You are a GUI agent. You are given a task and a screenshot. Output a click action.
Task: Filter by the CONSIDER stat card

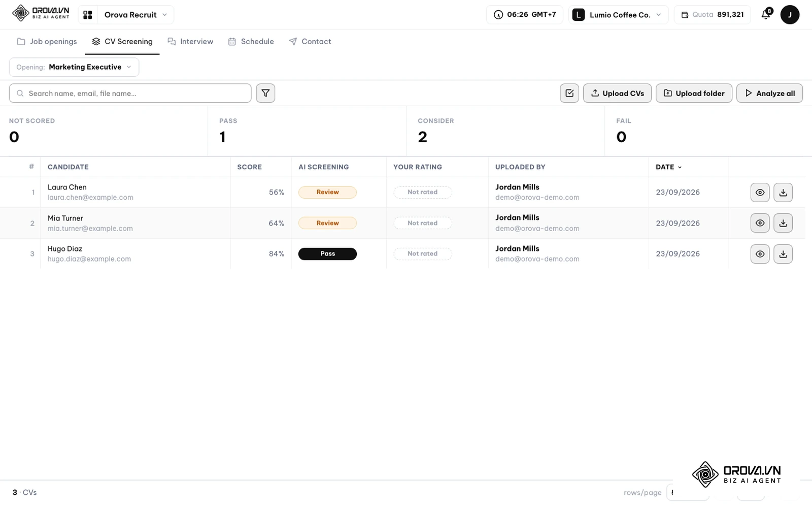tap(505, 131)
